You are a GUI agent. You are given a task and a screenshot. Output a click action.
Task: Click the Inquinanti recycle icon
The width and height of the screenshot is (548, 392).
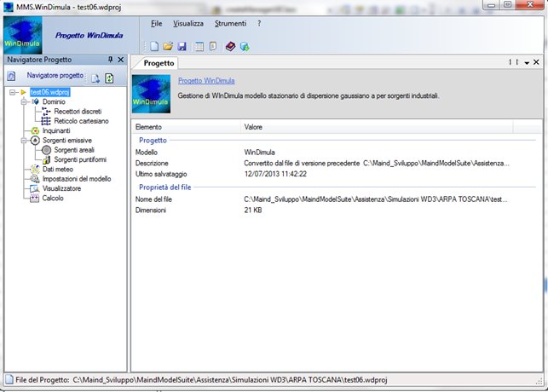coord(35,130)
